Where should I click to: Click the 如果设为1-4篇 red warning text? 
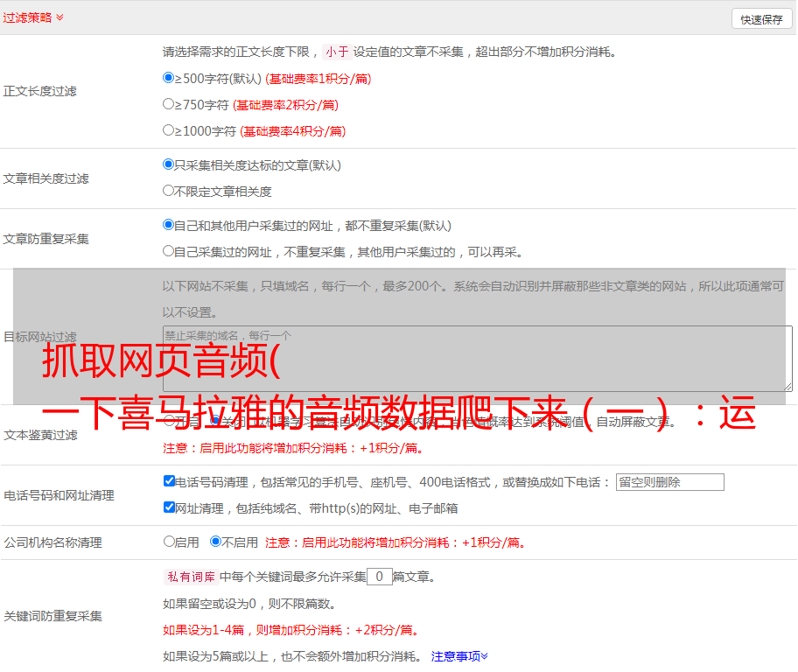click(292, 630)
